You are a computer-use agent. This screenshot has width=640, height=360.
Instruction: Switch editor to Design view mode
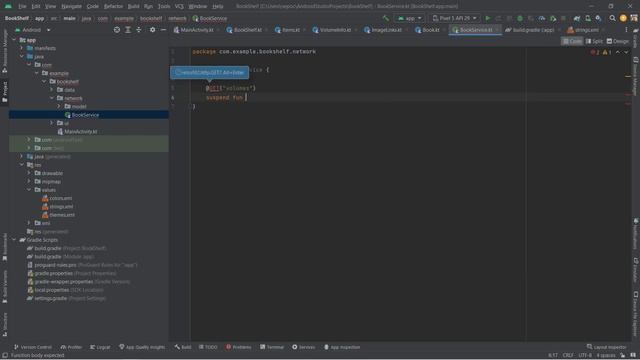click(618, 41)
